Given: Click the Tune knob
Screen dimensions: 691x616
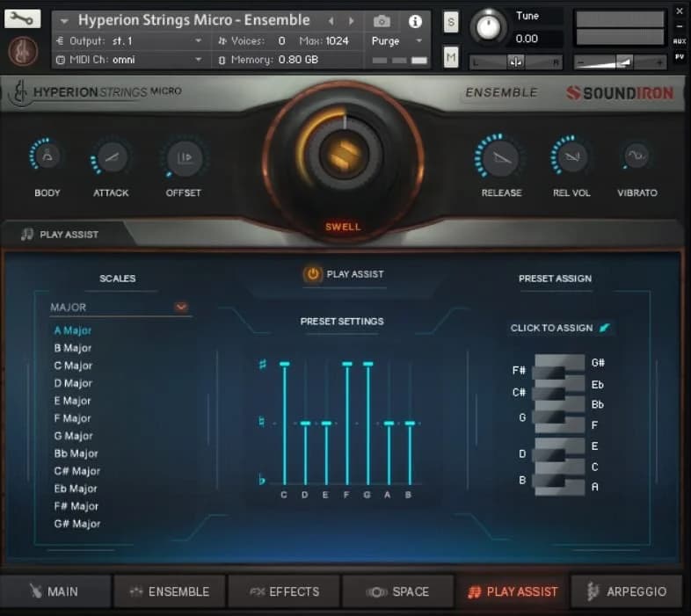Looking at the screenshot, I should (x=488, y=27).
